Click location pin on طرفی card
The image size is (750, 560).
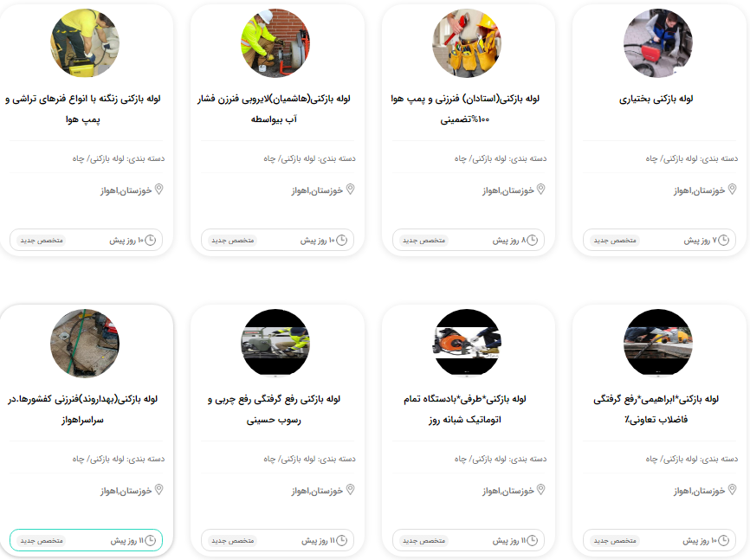[x=541, y=490]
